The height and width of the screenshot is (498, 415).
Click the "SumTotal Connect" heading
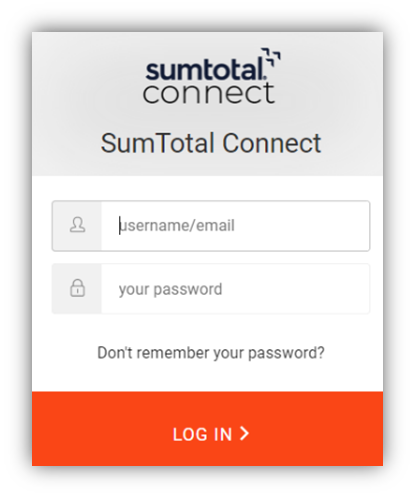211,143
